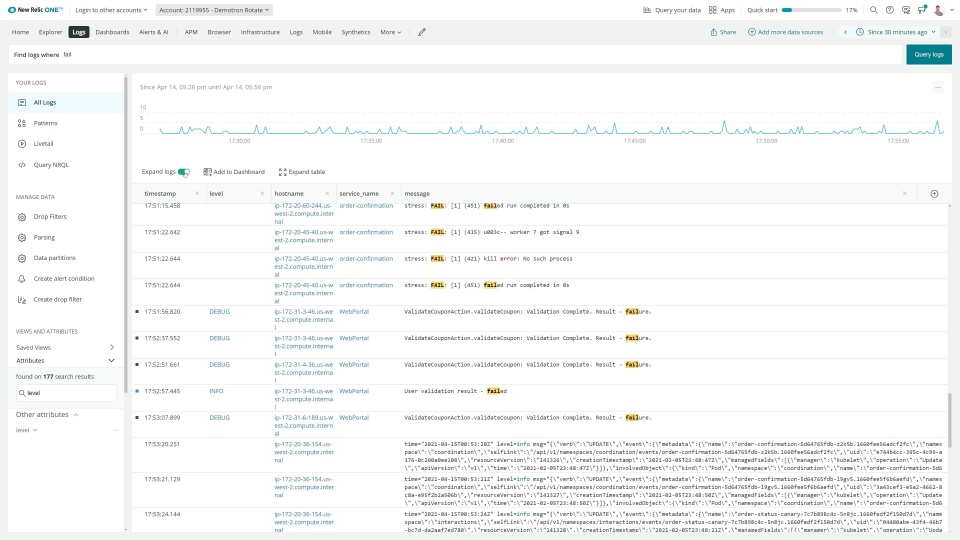Click the New Relic ONE logo
Screen dimensions: 960x540
[x=36, y=10]
